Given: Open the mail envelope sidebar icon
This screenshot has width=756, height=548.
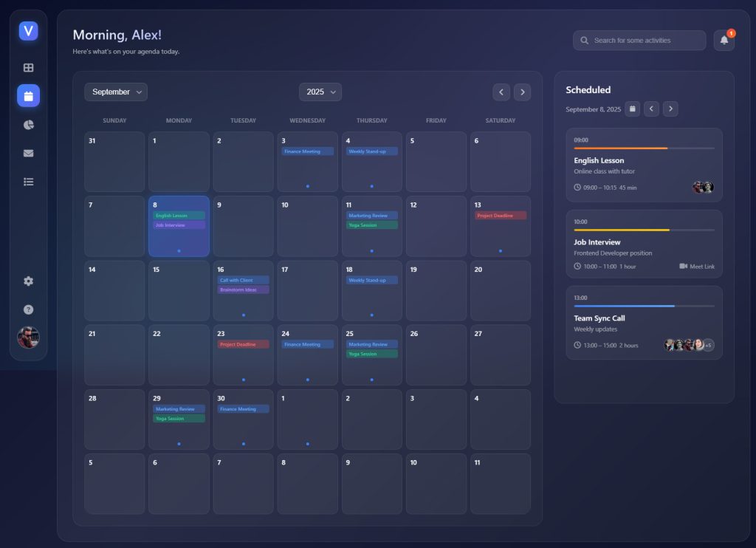Looking at the screenshot, I should click(x=29, y=154).
